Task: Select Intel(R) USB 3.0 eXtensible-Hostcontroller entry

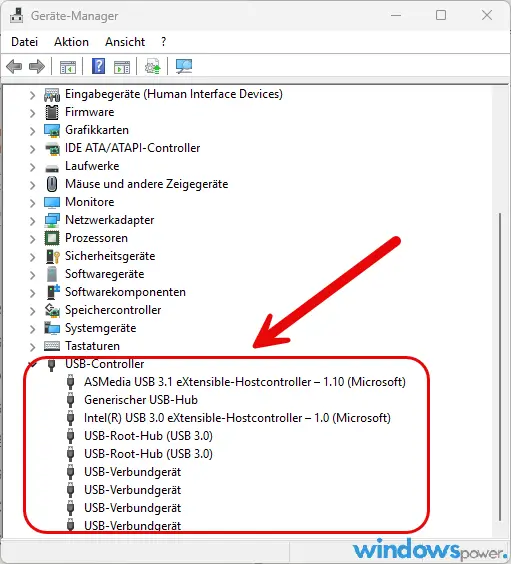Action: pyautogui.click(x=237, y=418)
